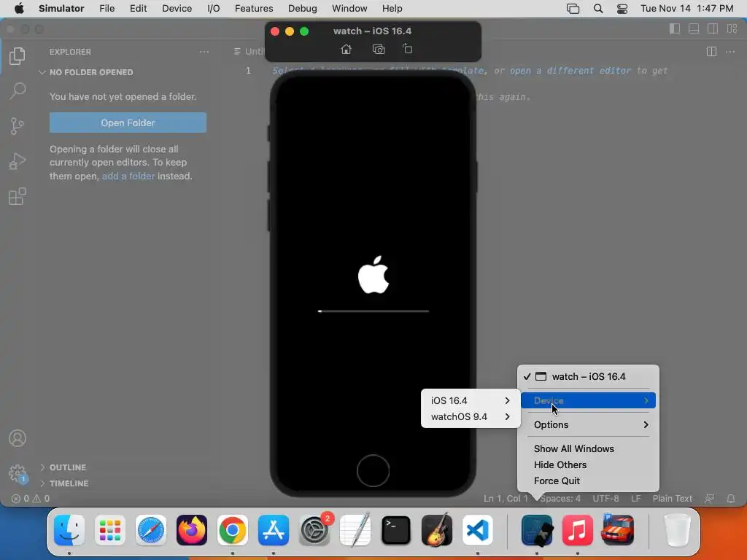
Task: Open the Simulator File menu
Action: click(107, 9)
